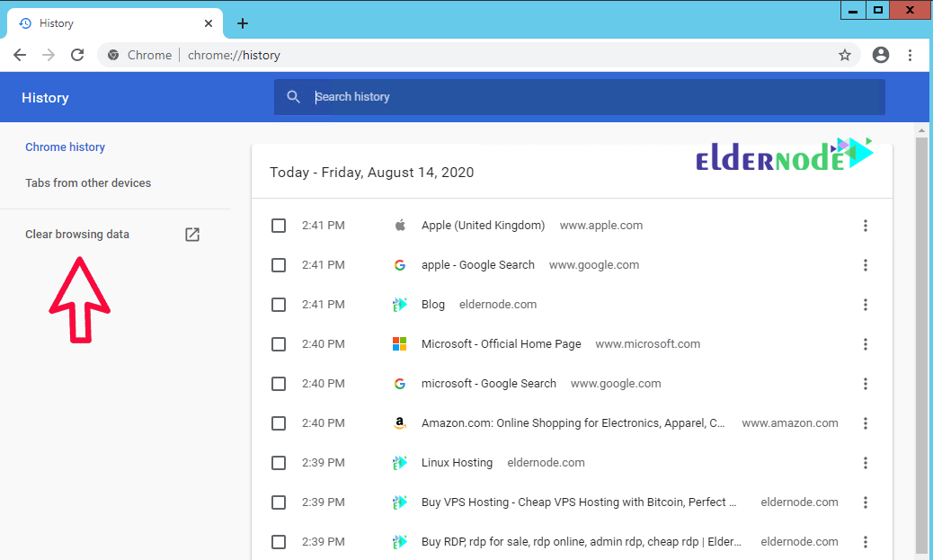Reload the history page
This screenshot has width=933, height=560.
click(77, 56)
